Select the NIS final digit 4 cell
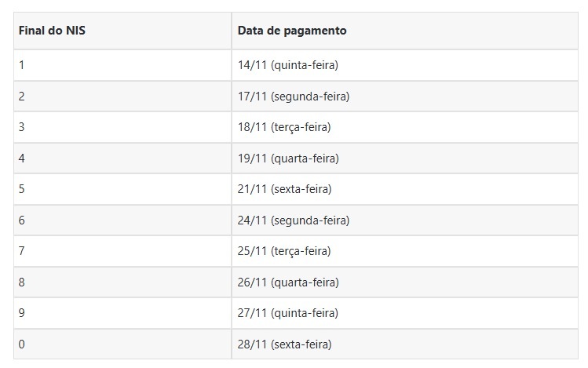Image resolution: width=588 pixels, height=368 pixels. [x=22, y=158]
